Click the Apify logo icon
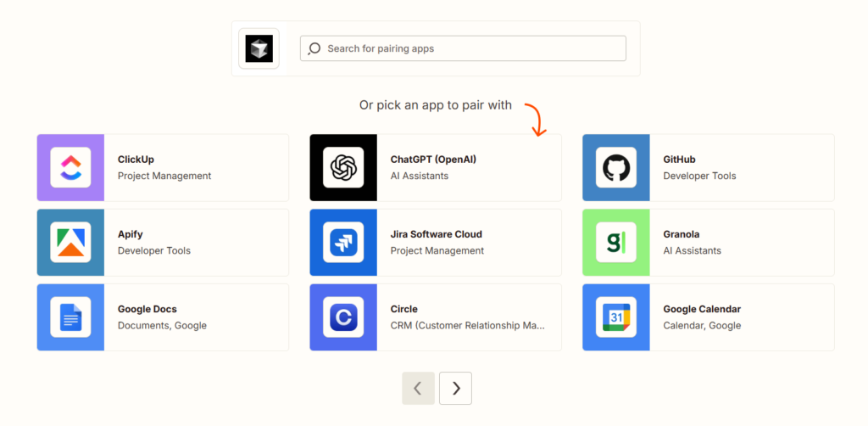The height and width of the screenshot is (426, 868). click(70, 242)
